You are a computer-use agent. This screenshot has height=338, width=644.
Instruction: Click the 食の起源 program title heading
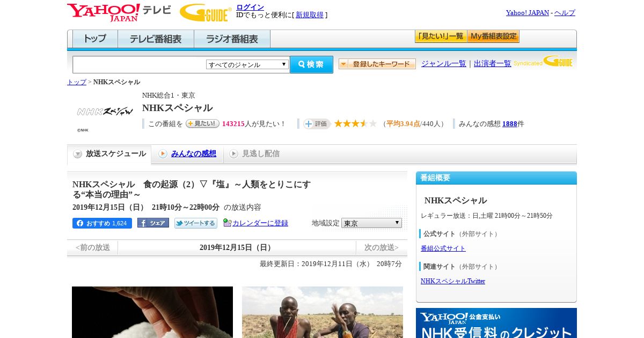[x=192, y=189]
